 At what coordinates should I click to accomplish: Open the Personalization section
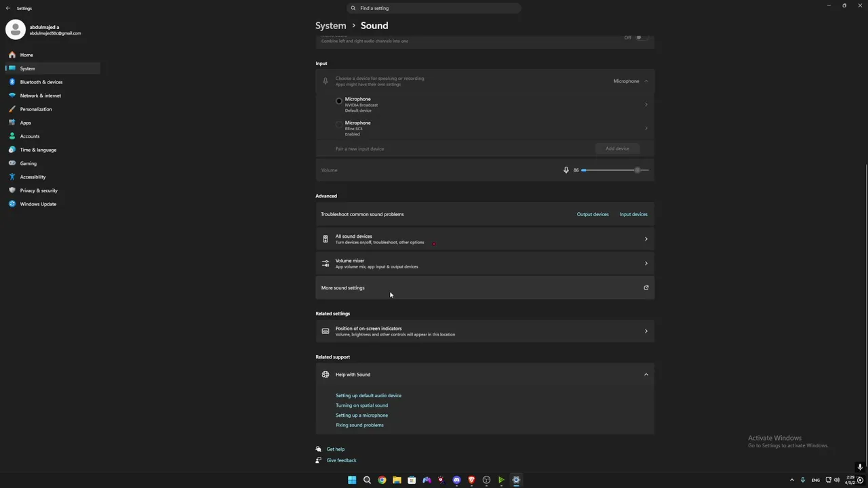[x=35, y=109]
